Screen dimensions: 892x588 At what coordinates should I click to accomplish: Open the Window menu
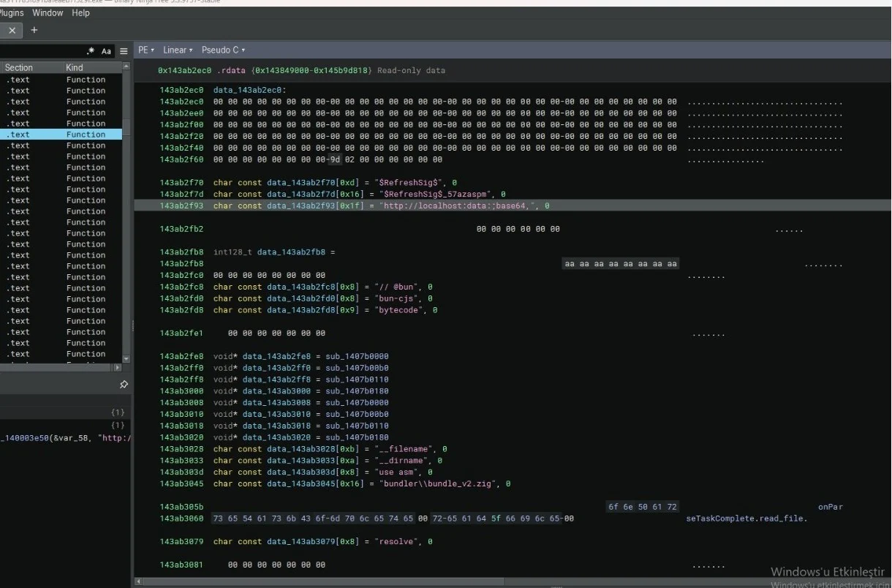[x=48, y=12]
